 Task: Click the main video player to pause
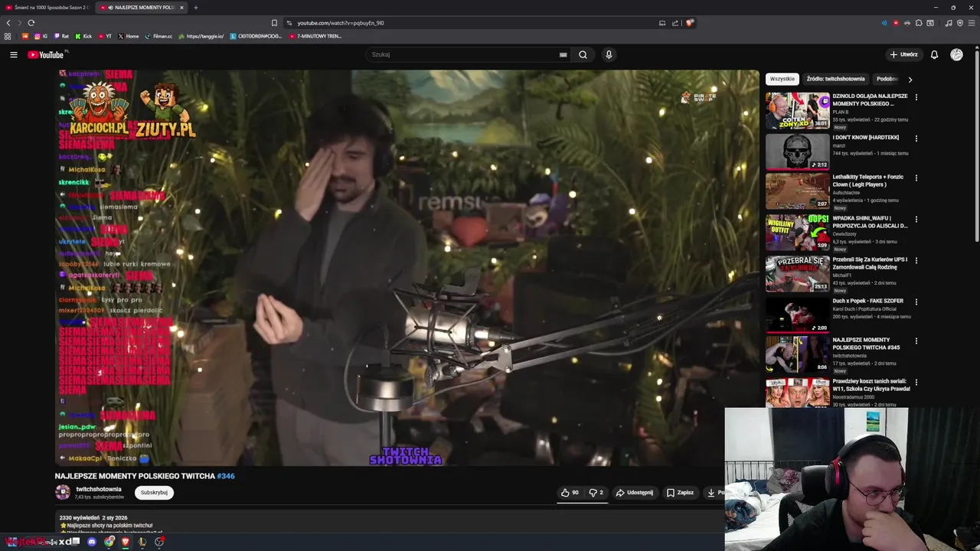click(x=407, y=268)
